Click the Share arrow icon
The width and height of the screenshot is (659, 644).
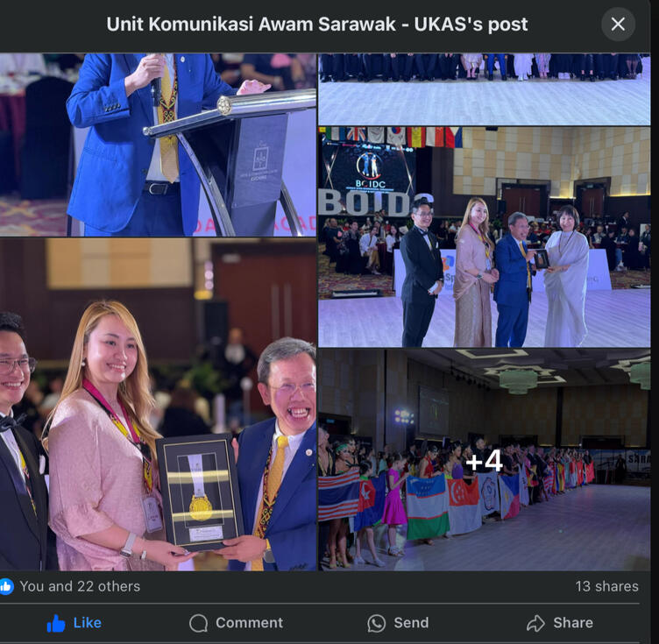535,623
